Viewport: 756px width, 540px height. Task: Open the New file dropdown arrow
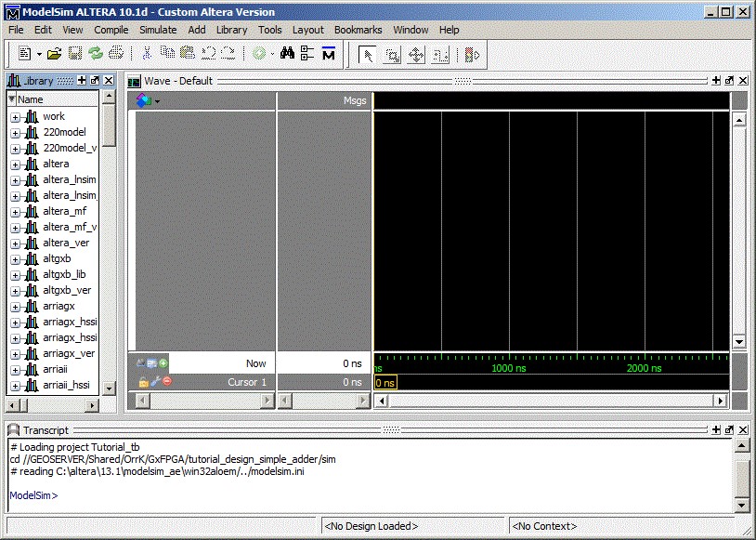click(37, 55)
